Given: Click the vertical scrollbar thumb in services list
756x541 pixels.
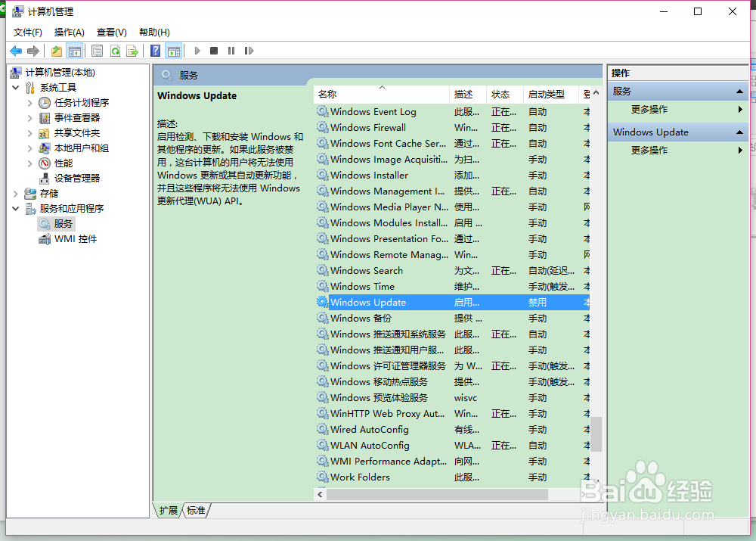Looking at the screenshot, I should pos(596,434).
